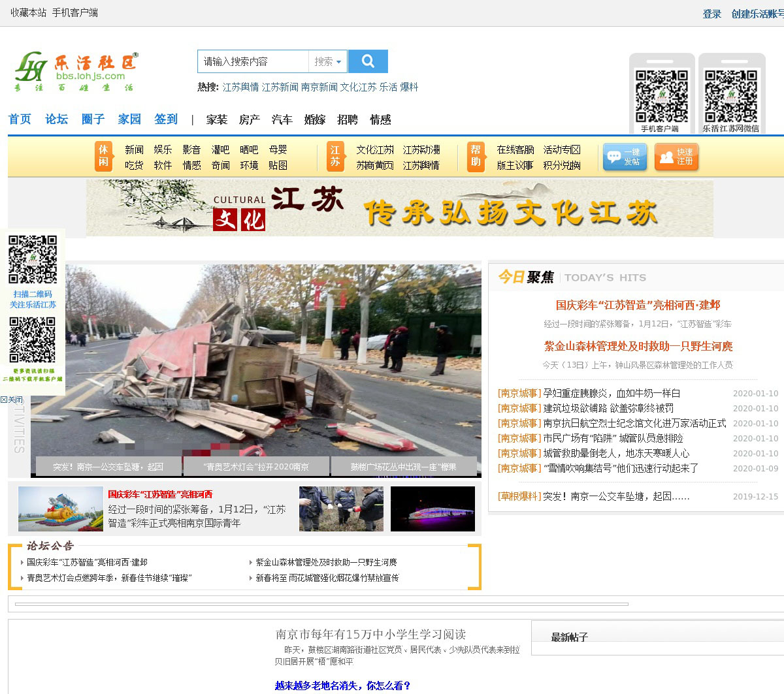Viewport: 784px width, 694px height.
Task: Open the 论坛 navigation tab
Action: [x=56, y=119]
